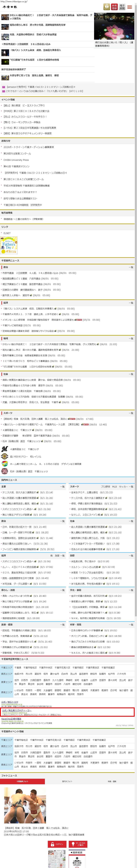The width and height of the screenshot is (137, 868).
Task: Open the red 新規登録 registration button
Action: point(115,7)
